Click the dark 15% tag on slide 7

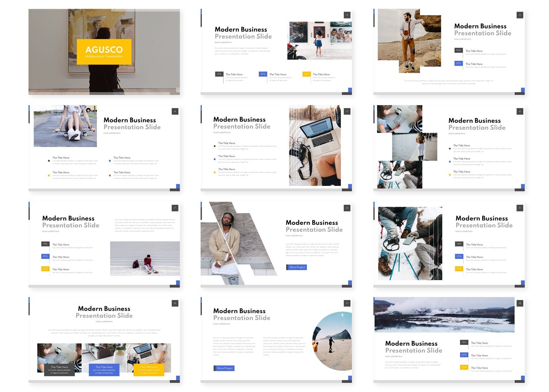(x=45, y=244)
